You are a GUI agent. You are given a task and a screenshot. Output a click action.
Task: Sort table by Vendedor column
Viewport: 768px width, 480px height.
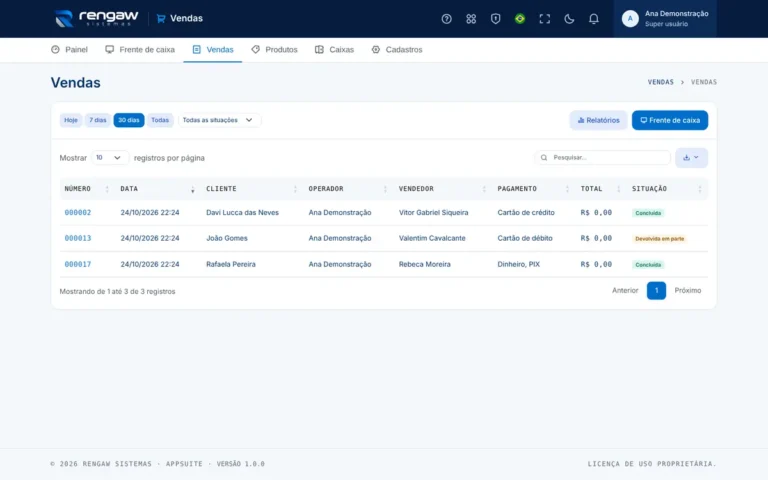[443, 189]
